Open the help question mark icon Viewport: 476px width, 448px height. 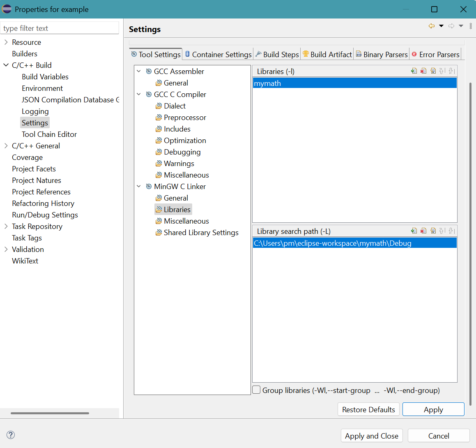[11, 435]
